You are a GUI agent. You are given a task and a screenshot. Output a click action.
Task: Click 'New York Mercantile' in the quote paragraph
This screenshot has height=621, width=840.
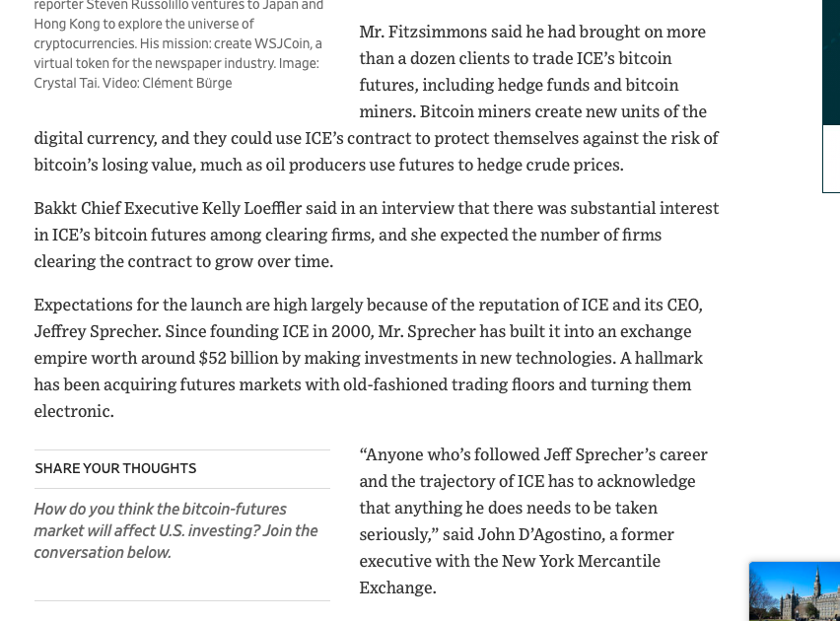tap(581, 561)
